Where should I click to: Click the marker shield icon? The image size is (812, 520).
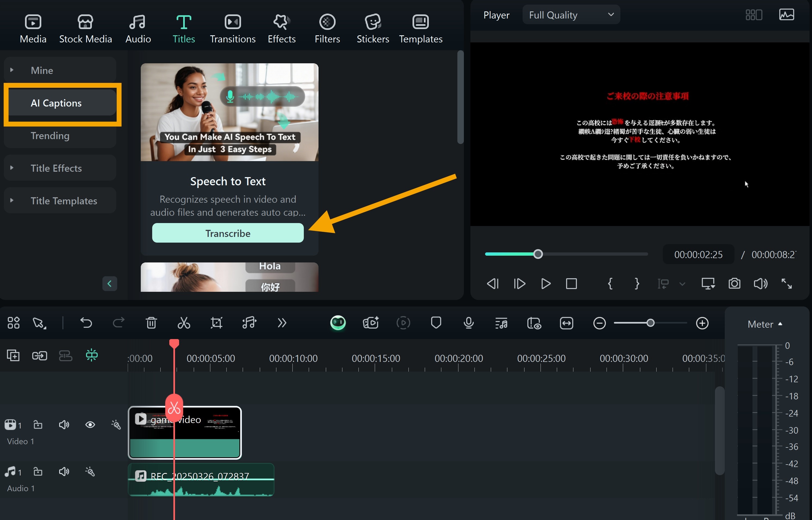[436, 322]
